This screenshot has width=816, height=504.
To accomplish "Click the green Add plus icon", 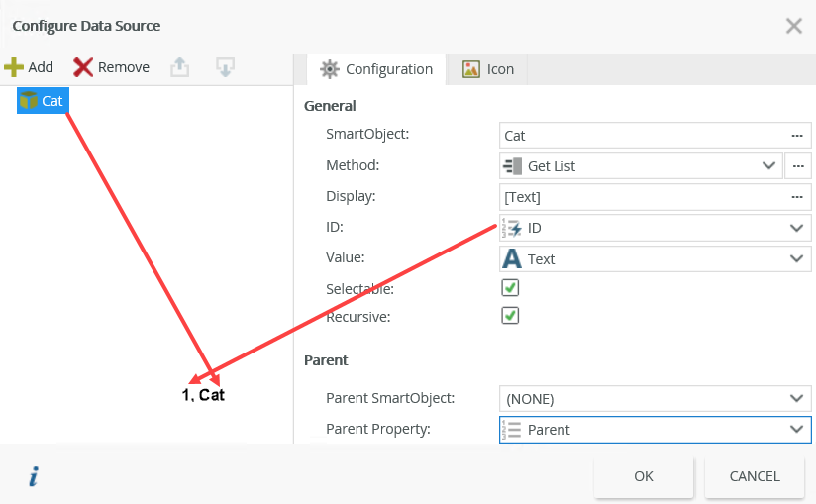I will (x=14, y=67).
